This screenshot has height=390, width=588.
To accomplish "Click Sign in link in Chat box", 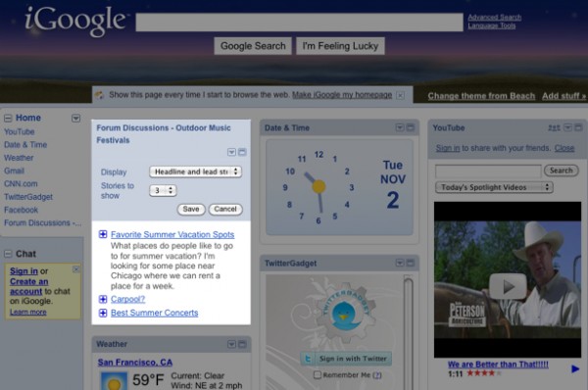I will 24,271.
